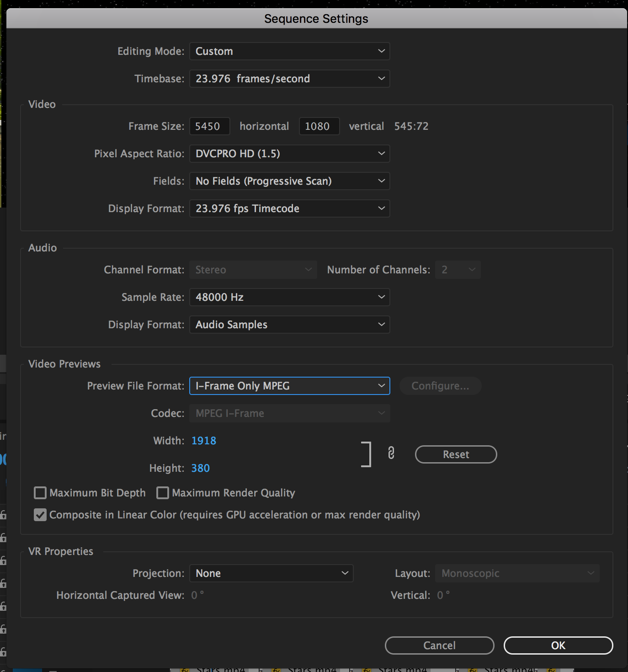
Task: Open the Sample Rate dropdown
Action: pyautogui.click(x=290, y=297)
